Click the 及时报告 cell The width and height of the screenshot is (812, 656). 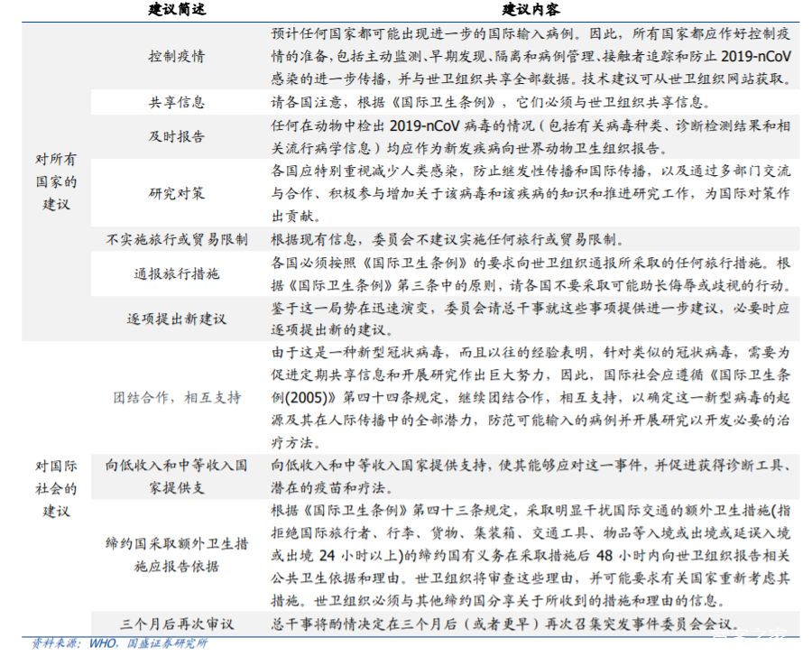point(177,136)
